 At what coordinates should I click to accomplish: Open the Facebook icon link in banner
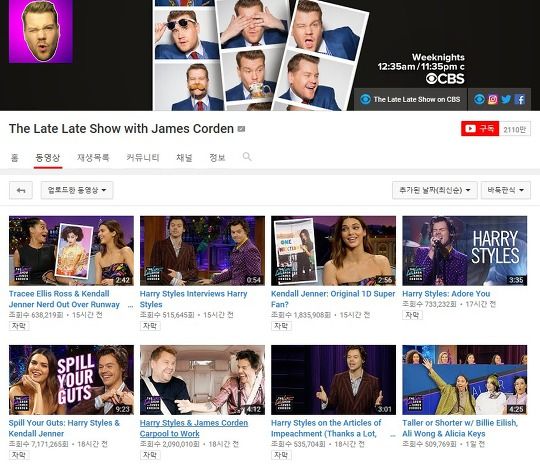520,100
